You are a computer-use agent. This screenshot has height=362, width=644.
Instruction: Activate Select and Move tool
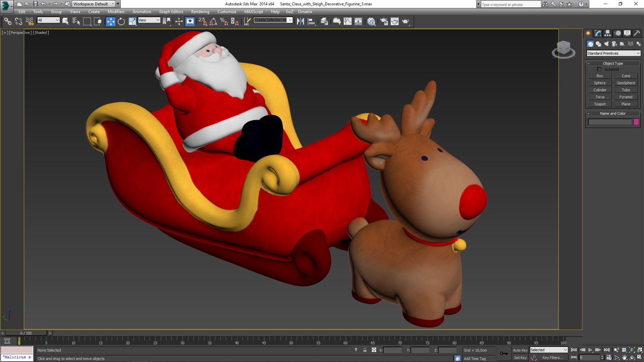[x=110, y=21]
